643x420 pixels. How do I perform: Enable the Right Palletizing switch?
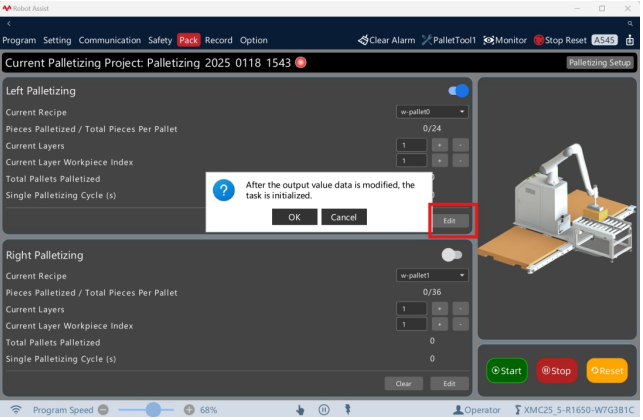click(452, 255)
